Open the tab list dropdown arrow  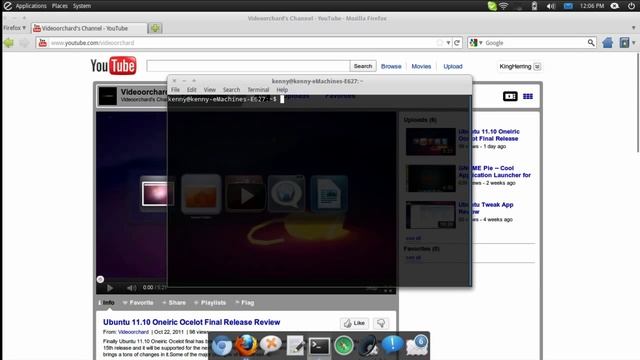coord(633,28)
